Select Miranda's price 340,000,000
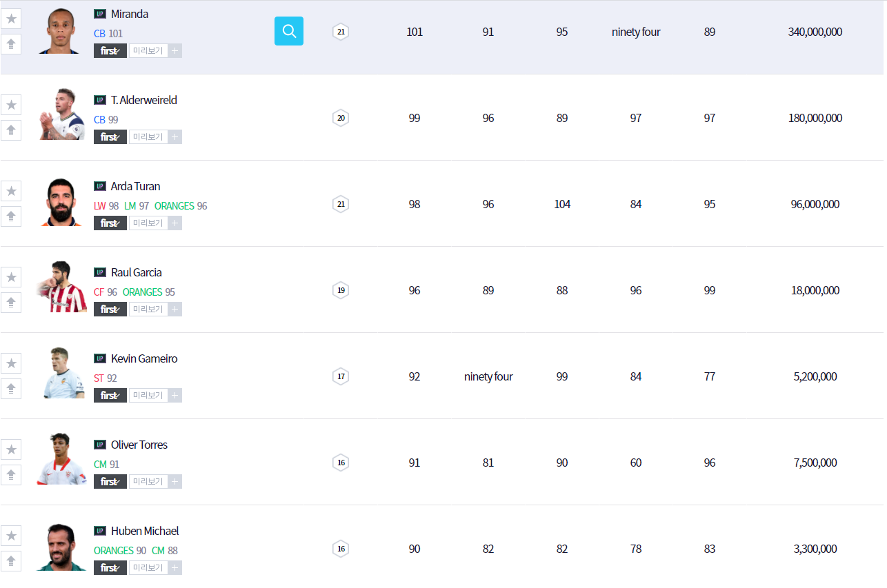The width and height of the screenshot is (887, 588). click(815, 32)
